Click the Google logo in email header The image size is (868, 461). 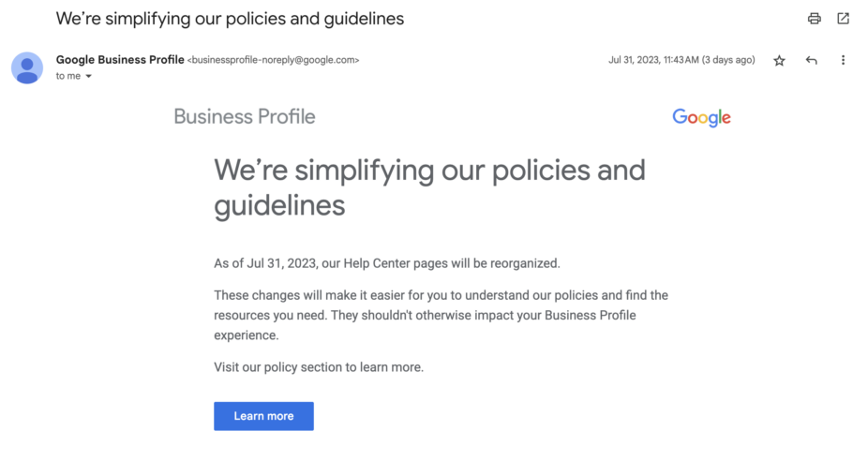tap(701, 117)
